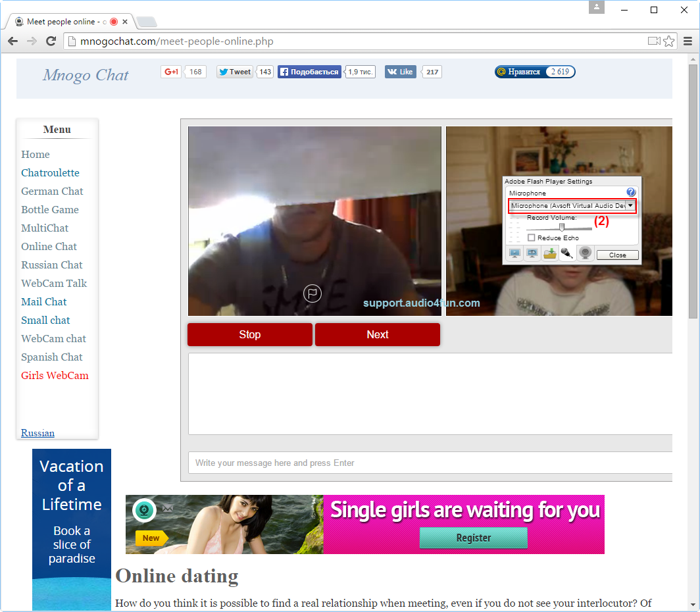Select the Flash Camera webcam tab icon
The image size is (700, 612).
click(585, 254)
